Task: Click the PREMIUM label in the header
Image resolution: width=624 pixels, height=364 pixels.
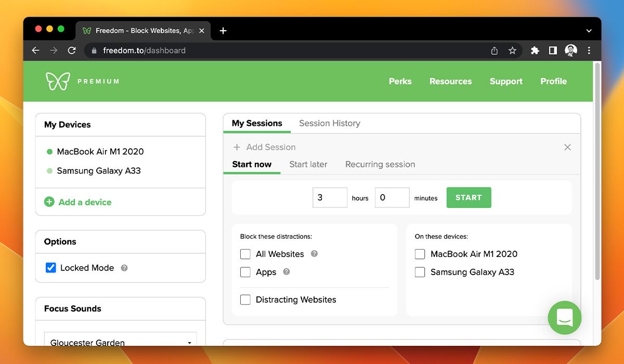Action: (98, 81)
